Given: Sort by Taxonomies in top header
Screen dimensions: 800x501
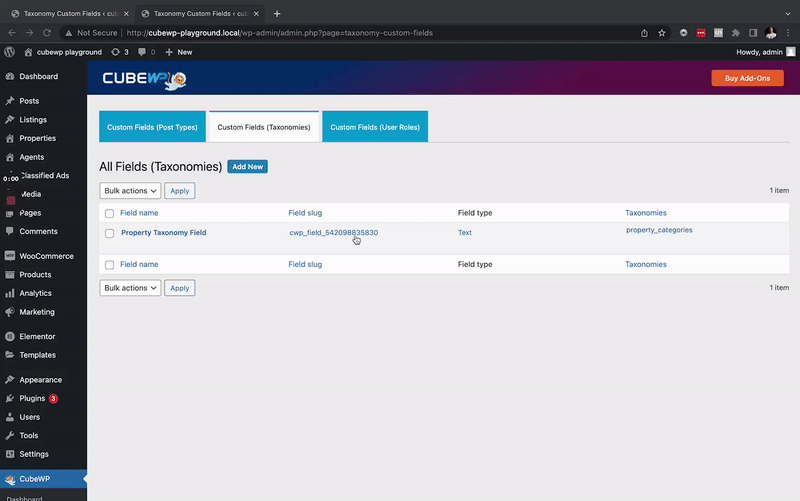Looking at the screenshot, I should click(646, 213).
